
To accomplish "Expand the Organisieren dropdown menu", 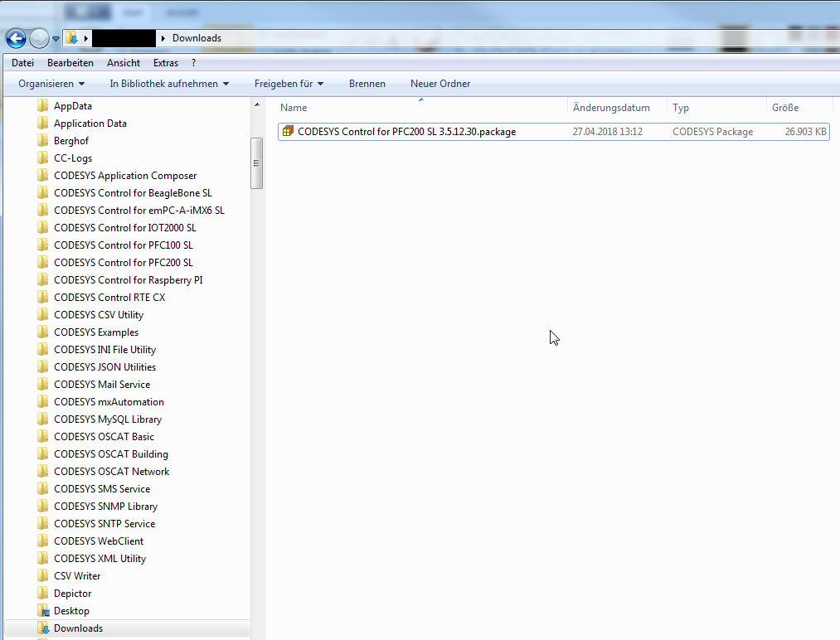I will [51, 84].
